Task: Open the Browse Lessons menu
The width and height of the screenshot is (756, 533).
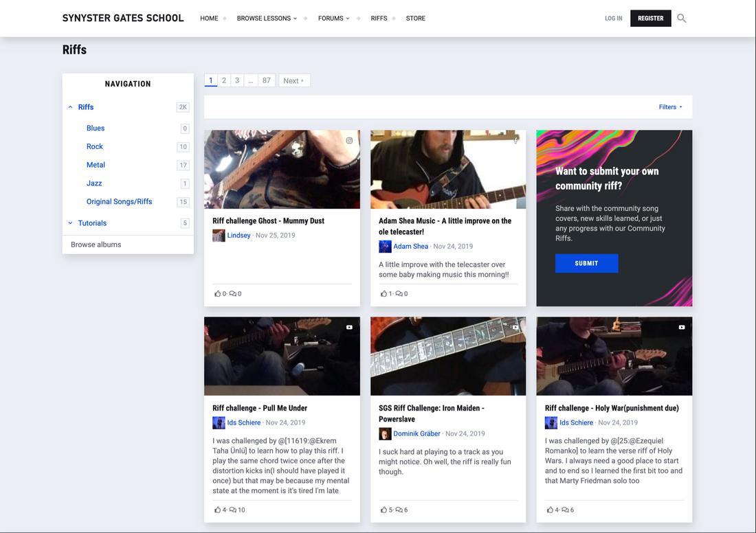Action: [267, 19]
